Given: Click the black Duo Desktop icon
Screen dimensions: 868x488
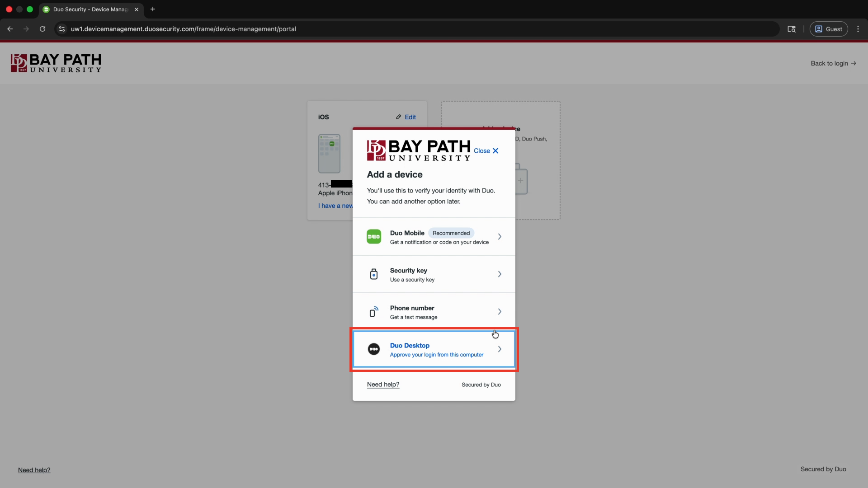Looking at the screenshot, I should pyautogui.click(x=374, y=349).
